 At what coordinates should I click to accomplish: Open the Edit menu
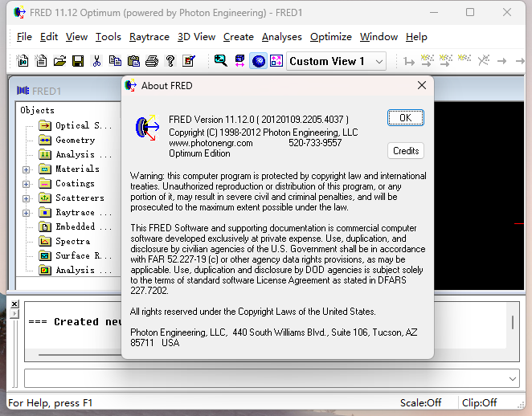point(49,37)
